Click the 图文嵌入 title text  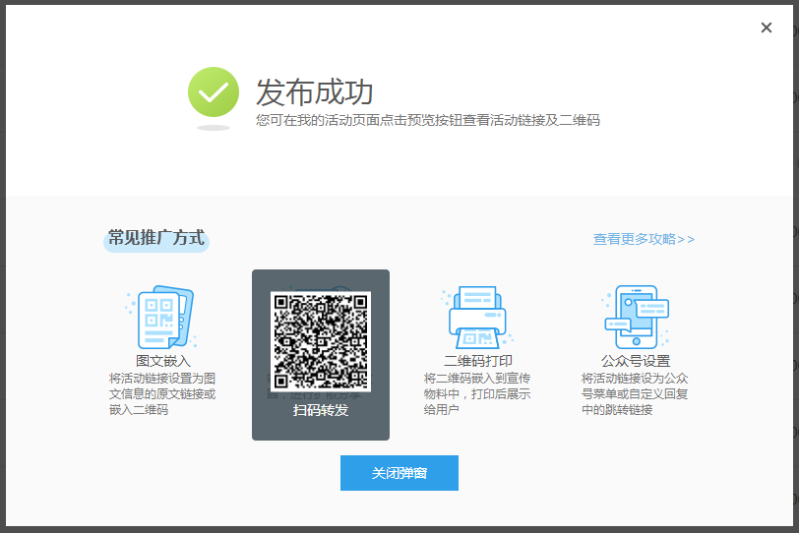(x=163, y=361)
